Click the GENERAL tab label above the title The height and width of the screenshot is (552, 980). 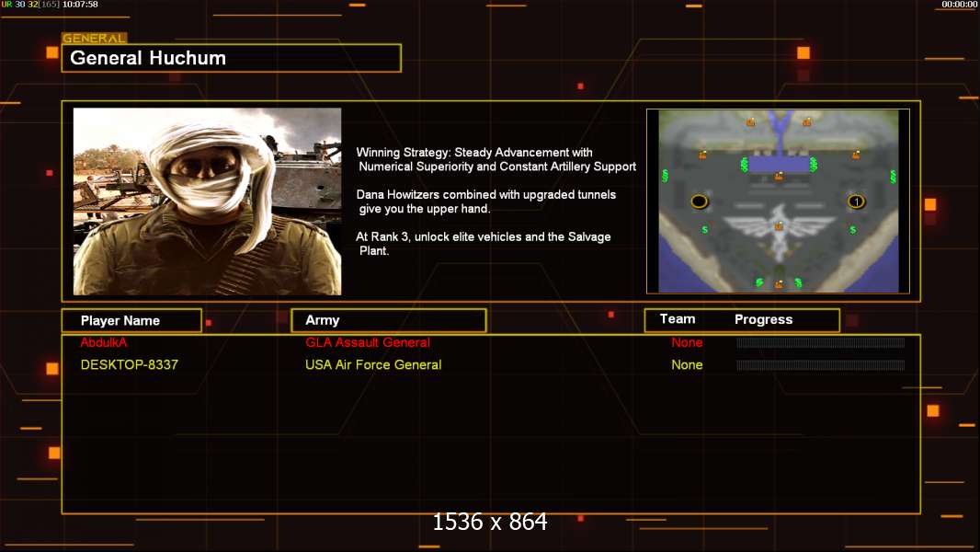tap(94, 38)
